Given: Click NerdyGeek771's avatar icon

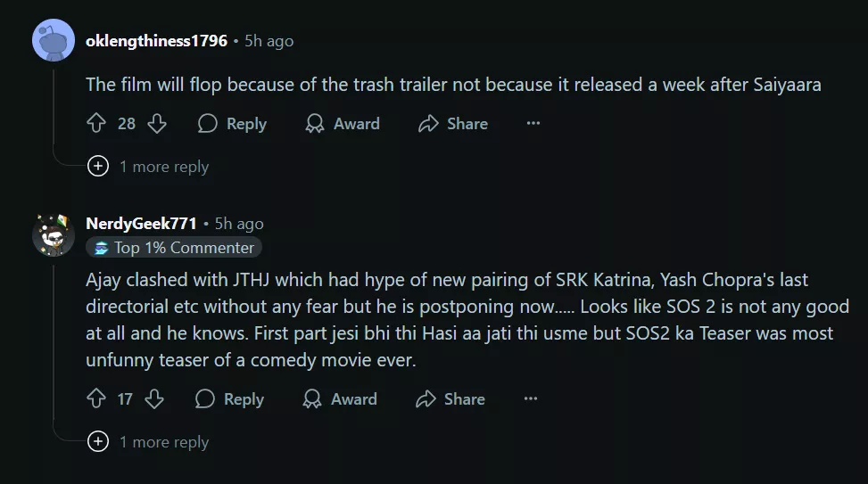Looking at the screenshot, I should pos(53,234).
